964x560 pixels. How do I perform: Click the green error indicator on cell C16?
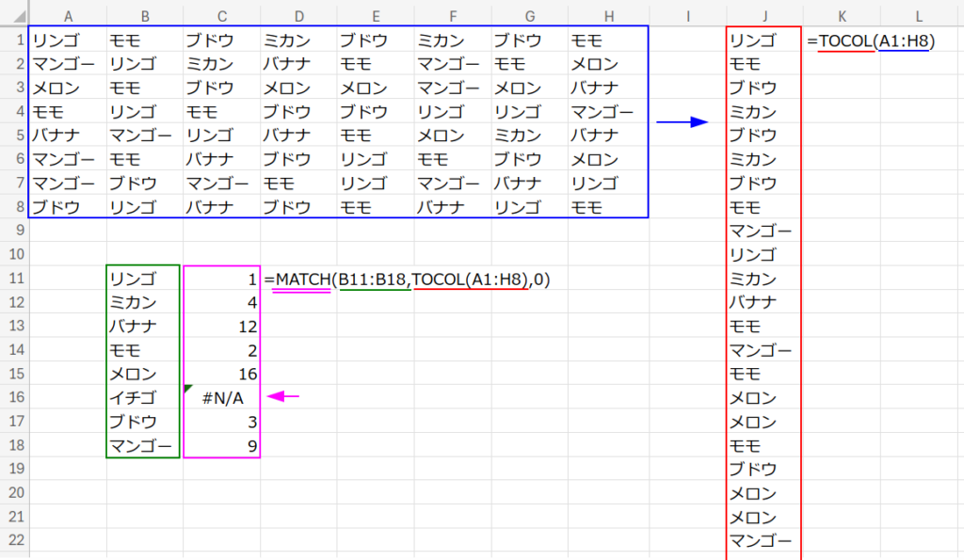click(x=188, y=389)
